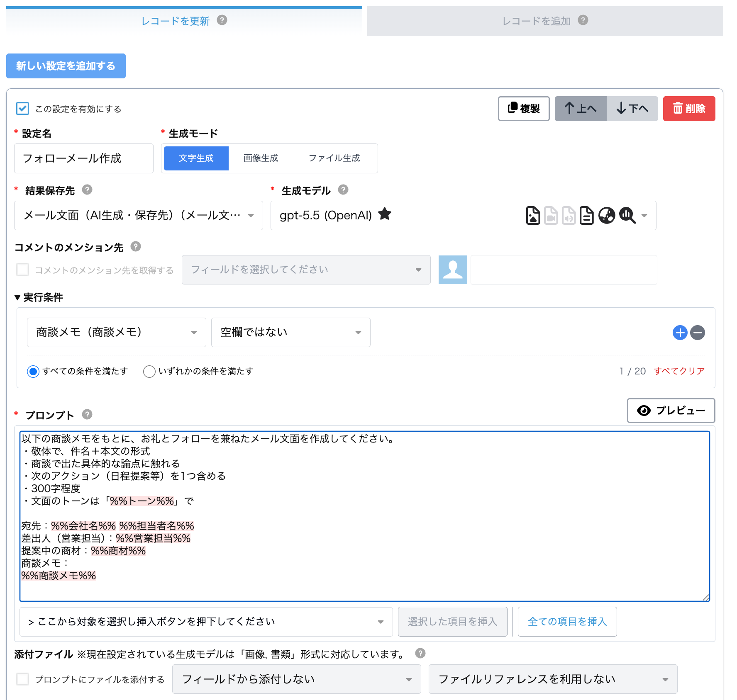737x700 pixels.
Task: Open the 結果保存先 dropdown
Action: pos(139,215)
